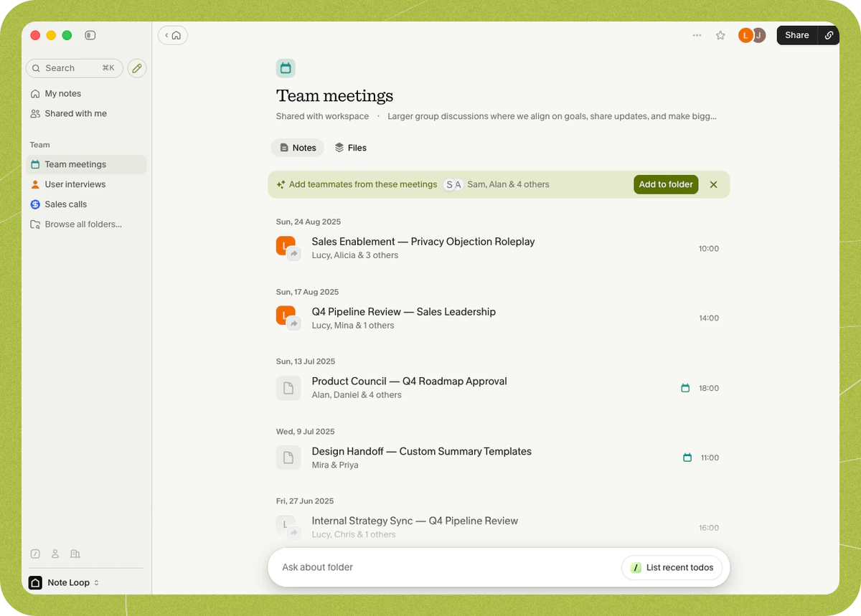Click the folder description starting Larger group discussions
The image size is (861, 616).
[x=552, y=116]
